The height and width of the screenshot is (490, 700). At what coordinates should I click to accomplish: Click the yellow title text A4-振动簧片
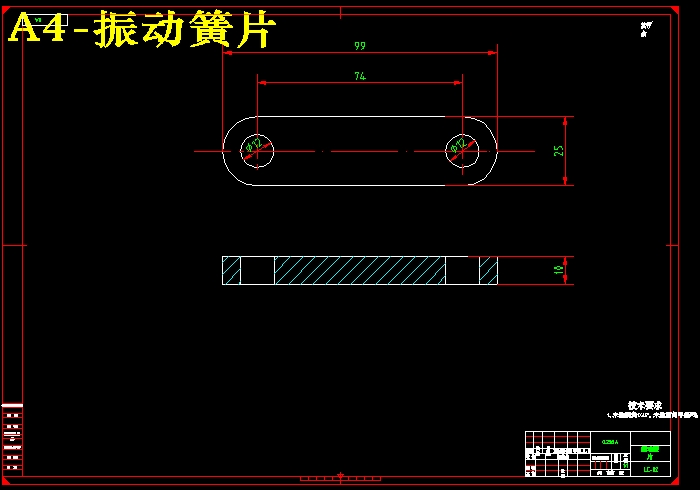140,30
